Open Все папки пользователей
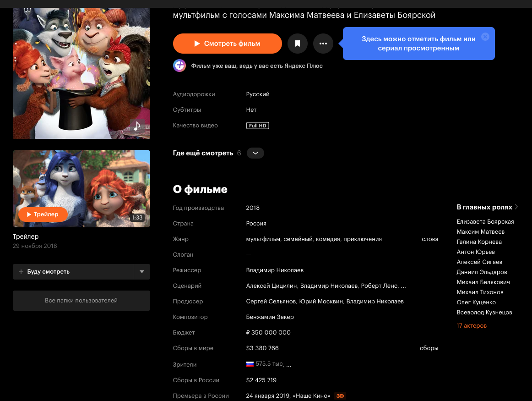Screen dimensions: 532x401 (81, 301)
